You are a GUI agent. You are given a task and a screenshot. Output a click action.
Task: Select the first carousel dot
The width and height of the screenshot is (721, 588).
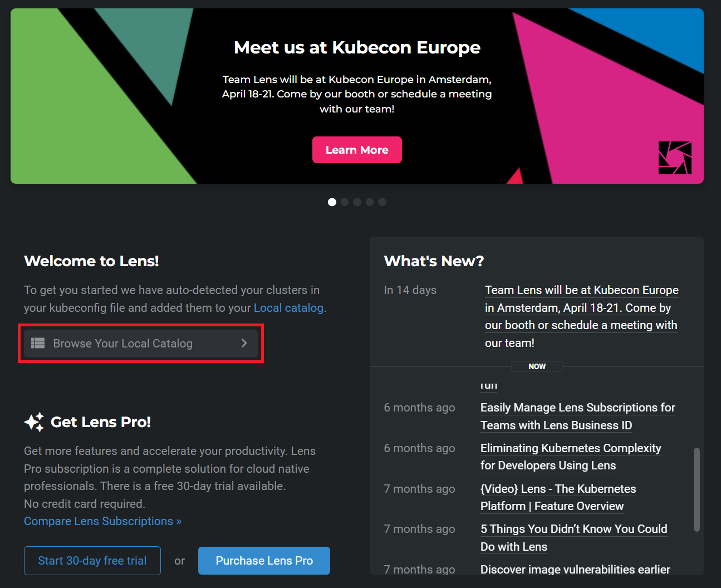click(x=332, y=202)
